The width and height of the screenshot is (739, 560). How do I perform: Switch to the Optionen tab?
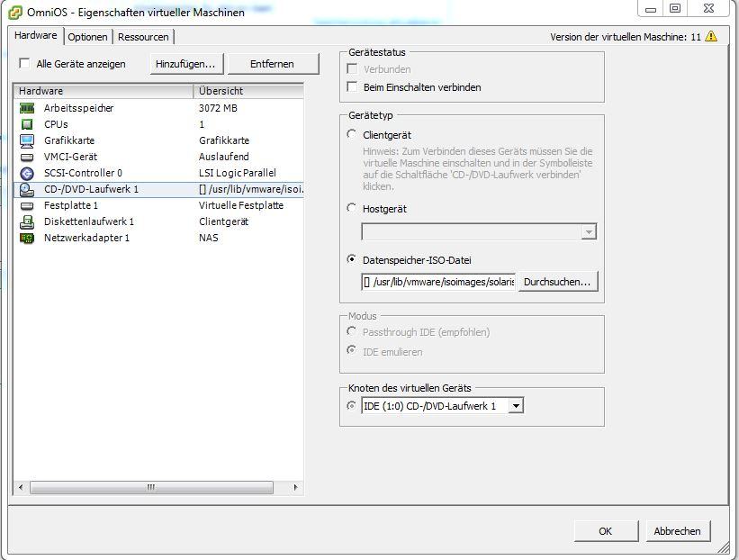click(x=87, y=37)
